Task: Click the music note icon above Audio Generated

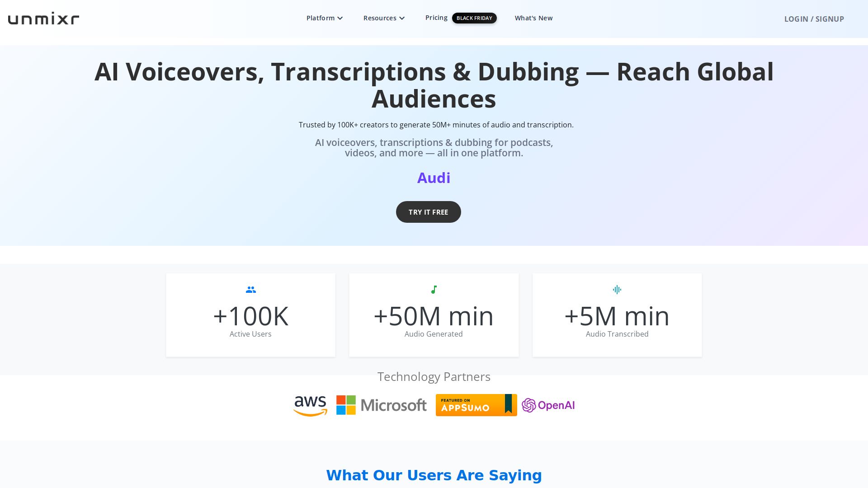Action: tap(434, 290)
